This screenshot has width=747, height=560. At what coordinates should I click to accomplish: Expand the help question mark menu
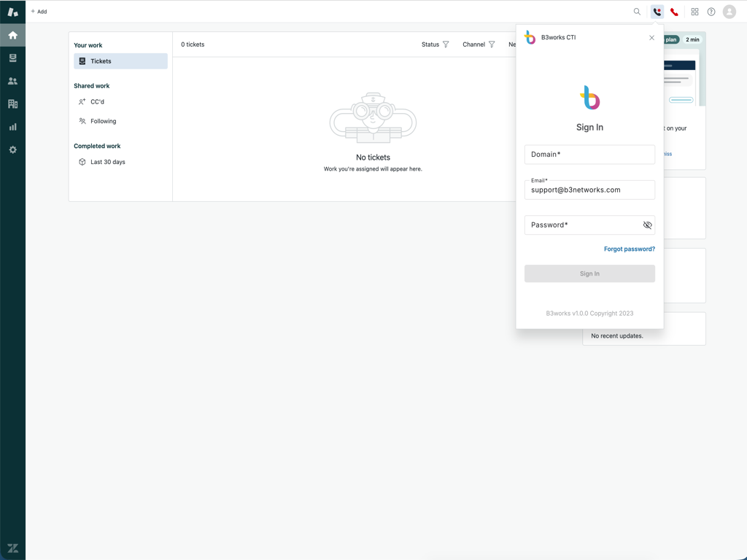(x=711, y=11)
